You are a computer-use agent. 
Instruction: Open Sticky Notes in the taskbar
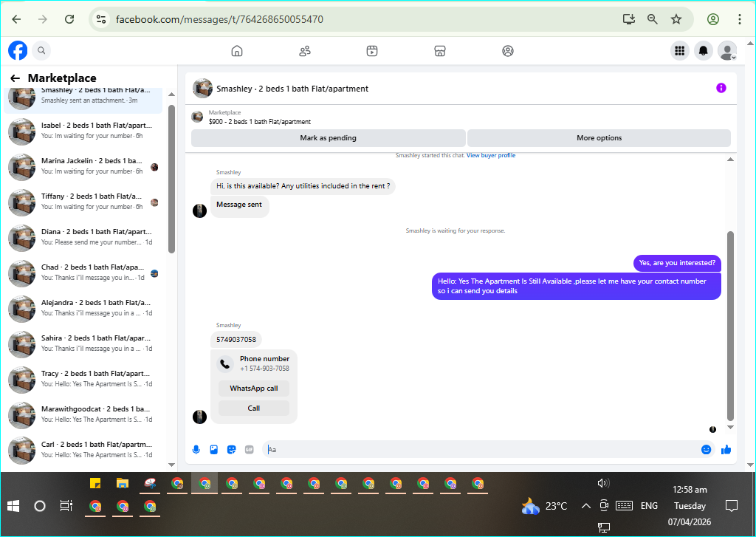pos(95,483)
